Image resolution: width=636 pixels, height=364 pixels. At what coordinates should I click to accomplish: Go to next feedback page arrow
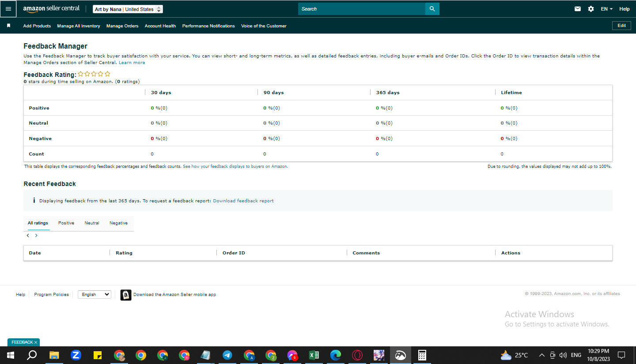[36, 235]
